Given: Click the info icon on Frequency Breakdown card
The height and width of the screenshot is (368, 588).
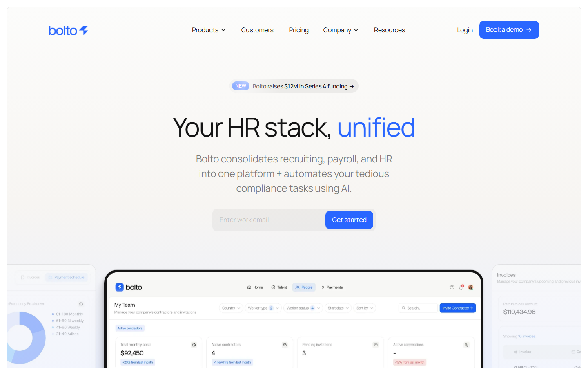Looking at the screenshot, I should coord(81,304).
